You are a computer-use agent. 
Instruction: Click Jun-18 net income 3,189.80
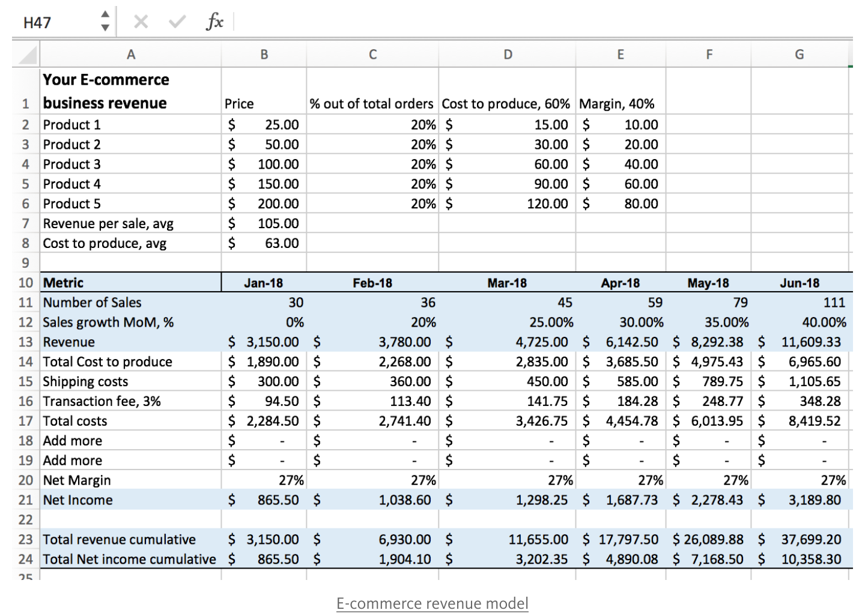[800, 500]
